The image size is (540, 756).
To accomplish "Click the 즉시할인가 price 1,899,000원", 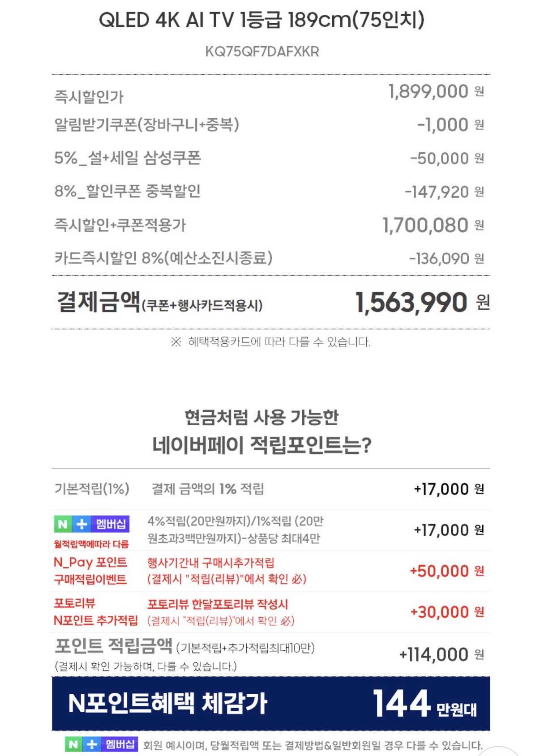I will 436,92.
